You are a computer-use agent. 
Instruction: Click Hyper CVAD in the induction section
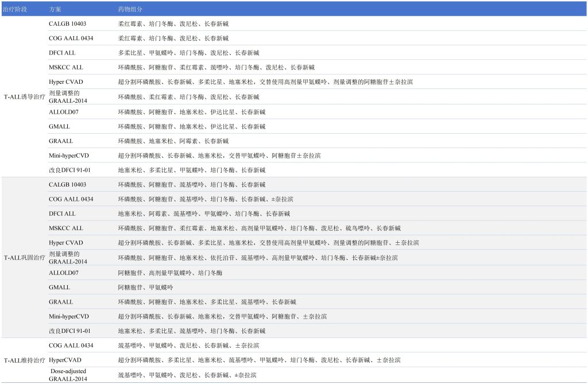pos(65,82)
